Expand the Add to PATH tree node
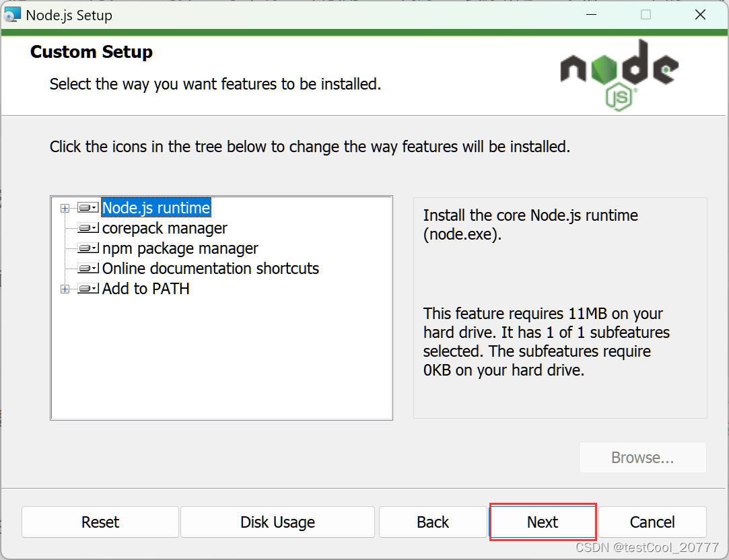This screenshot has height=560, width=729. (x=64, y=288)
